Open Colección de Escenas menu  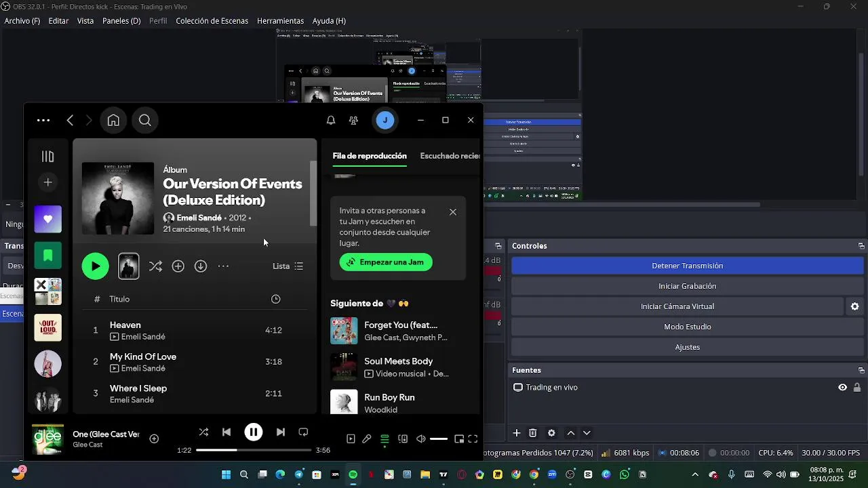[212, 21]
